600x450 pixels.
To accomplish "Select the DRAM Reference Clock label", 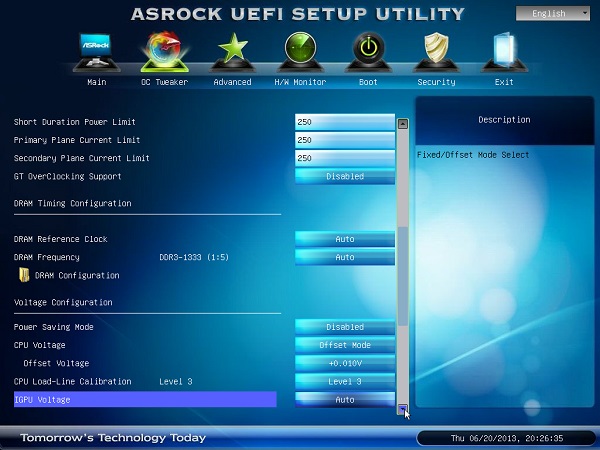I will (60, 239).
